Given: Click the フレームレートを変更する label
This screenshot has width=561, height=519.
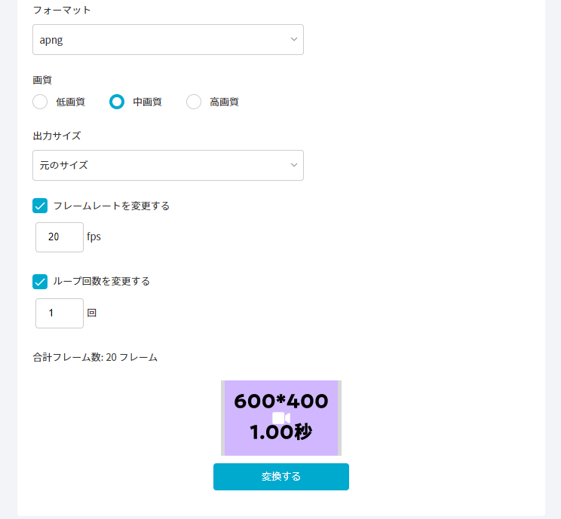Looking at the screenshot, I should pyautogui.click(x=111, y=206).
